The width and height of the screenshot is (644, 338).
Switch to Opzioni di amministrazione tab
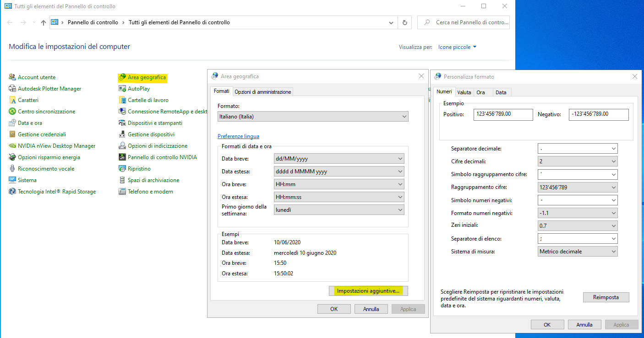262,92
